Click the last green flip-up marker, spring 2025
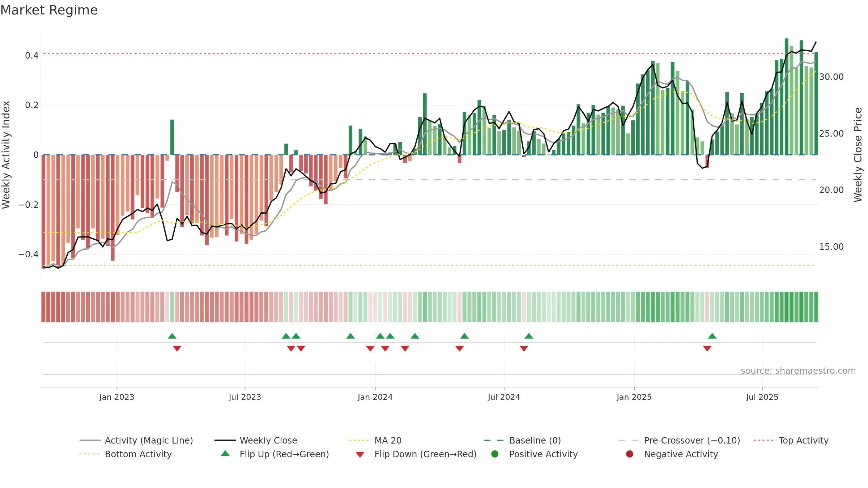 712,336
